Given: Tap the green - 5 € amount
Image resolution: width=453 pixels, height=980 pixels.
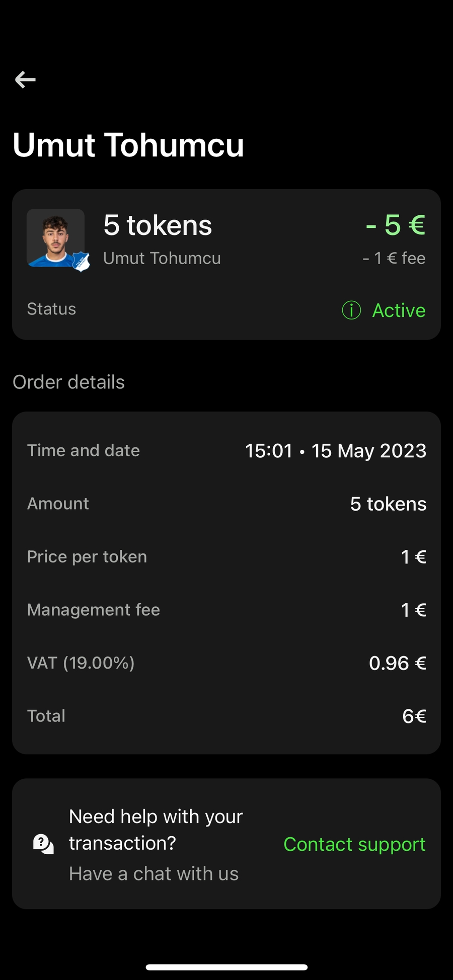Looking at the screenshot, I should click(x=396, y=224).
